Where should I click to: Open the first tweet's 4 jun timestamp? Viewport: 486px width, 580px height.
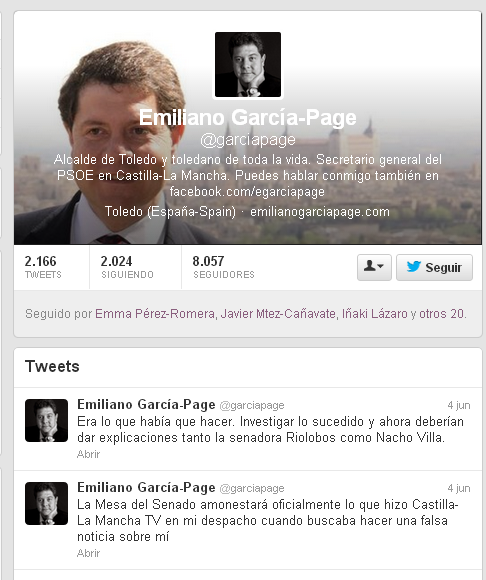pos(459,405)
